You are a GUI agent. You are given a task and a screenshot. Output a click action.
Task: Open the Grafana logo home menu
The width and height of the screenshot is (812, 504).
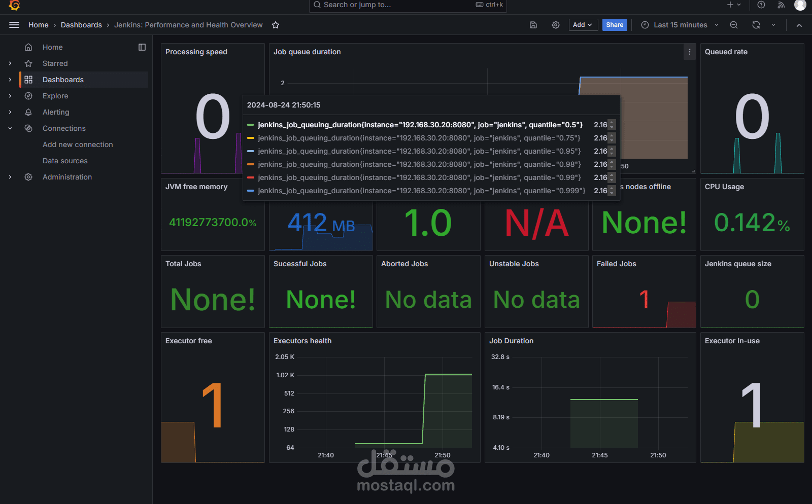pos(14,5)
